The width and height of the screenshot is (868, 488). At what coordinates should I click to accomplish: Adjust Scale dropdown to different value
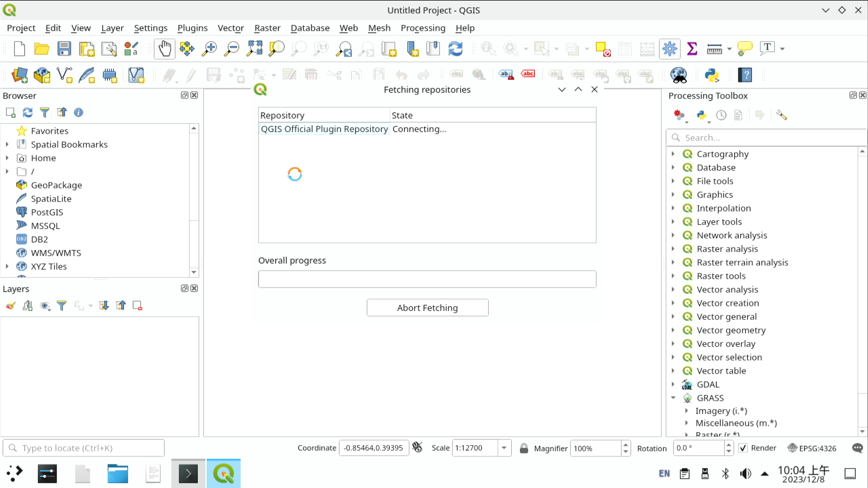coord(504,447)
